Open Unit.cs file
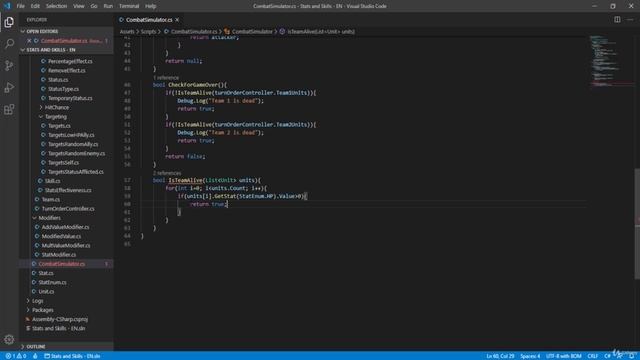 tap(46, 291)
